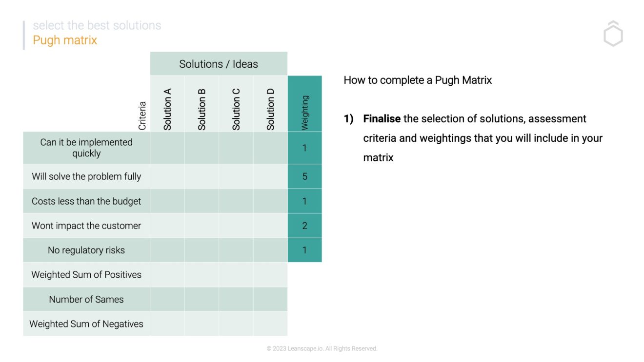Click the Solution B column header
The image size is (644, 362).
point(201,104)
